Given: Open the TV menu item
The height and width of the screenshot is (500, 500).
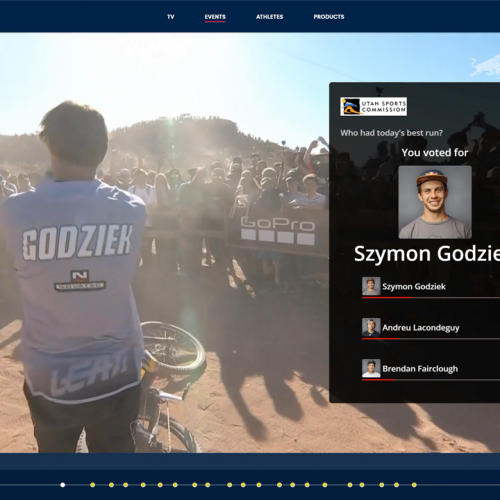Looking at the screenshot, I should (170, 17).
